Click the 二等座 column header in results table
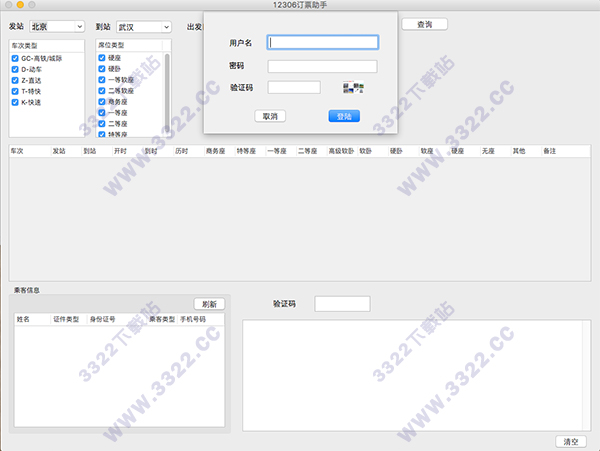Viewport: 600px width, 451px height. click(x=311, y=151)
